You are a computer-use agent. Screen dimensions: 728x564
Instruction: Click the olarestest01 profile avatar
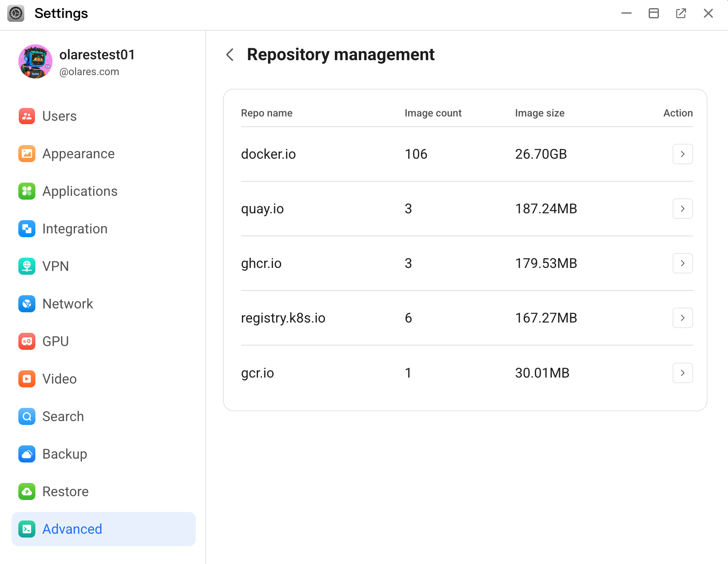point(35,61)
